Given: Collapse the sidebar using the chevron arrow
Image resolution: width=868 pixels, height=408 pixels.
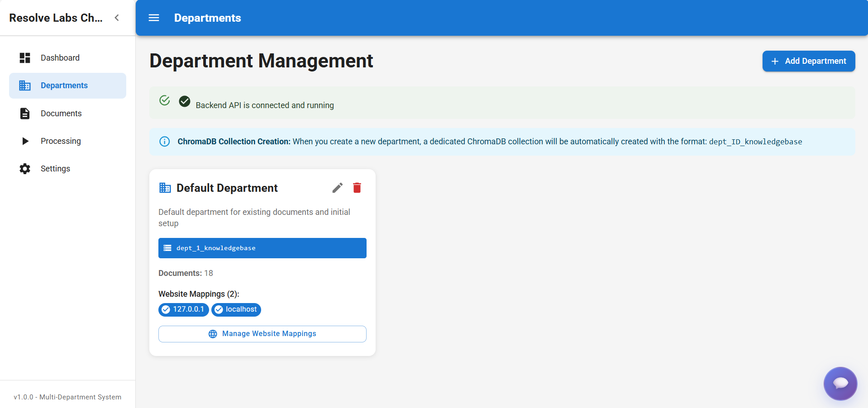Looking at the screenshot, I should [x=117, y=18].
